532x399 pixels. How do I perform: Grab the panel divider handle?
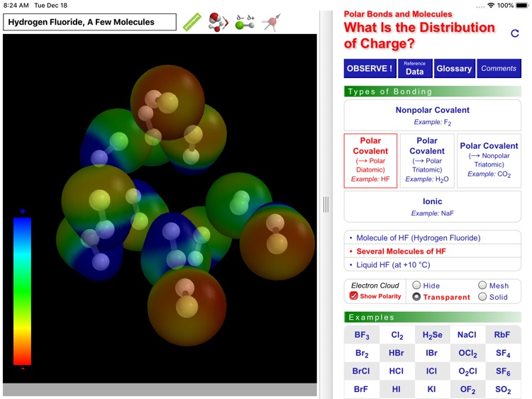coord(326,204)
